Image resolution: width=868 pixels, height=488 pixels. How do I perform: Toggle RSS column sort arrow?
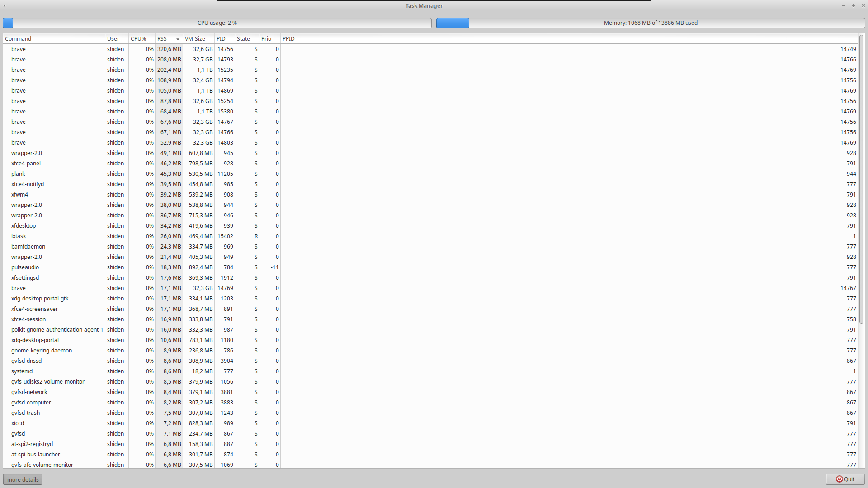(178, 39)
